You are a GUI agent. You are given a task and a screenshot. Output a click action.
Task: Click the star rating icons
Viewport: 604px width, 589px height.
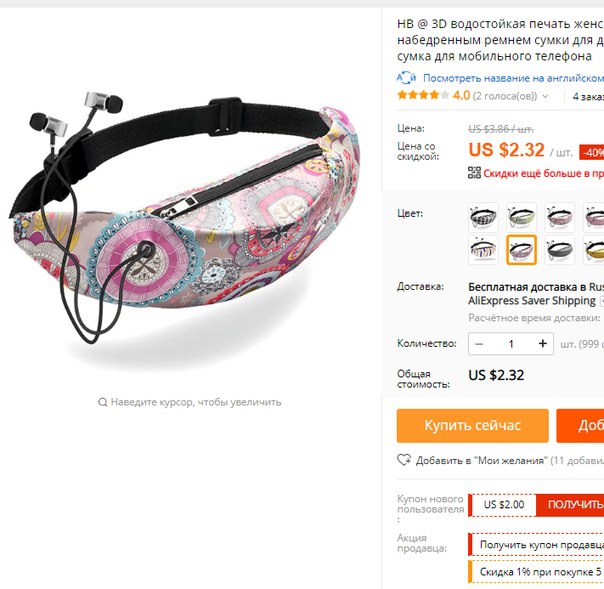pos(423,95)
